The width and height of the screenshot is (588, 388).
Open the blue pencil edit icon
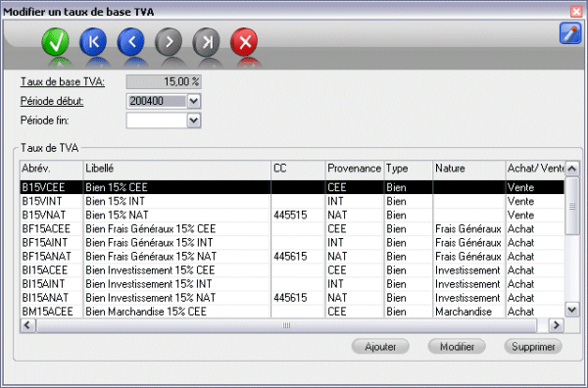coord(570,33)
